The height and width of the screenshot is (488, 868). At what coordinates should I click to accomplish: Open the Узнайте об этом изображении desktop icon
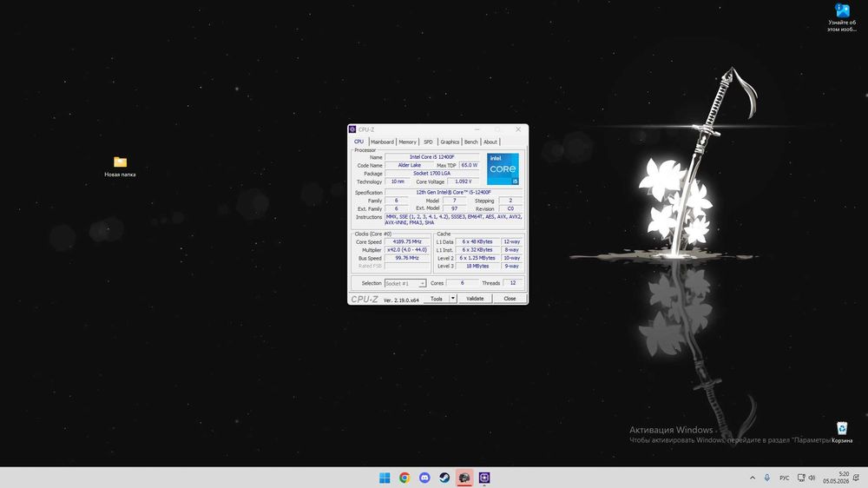click(842, 17)
